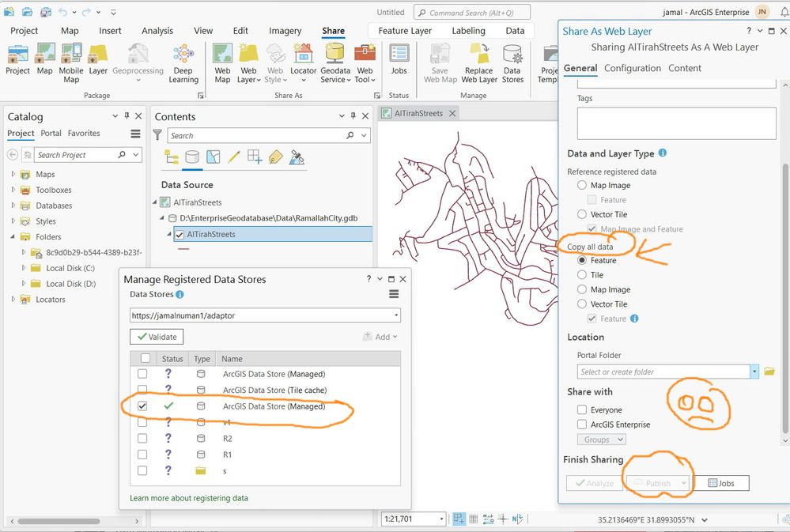Check the R2 data store row checkbox
790x532 pixels.
[x=142, y=438]
